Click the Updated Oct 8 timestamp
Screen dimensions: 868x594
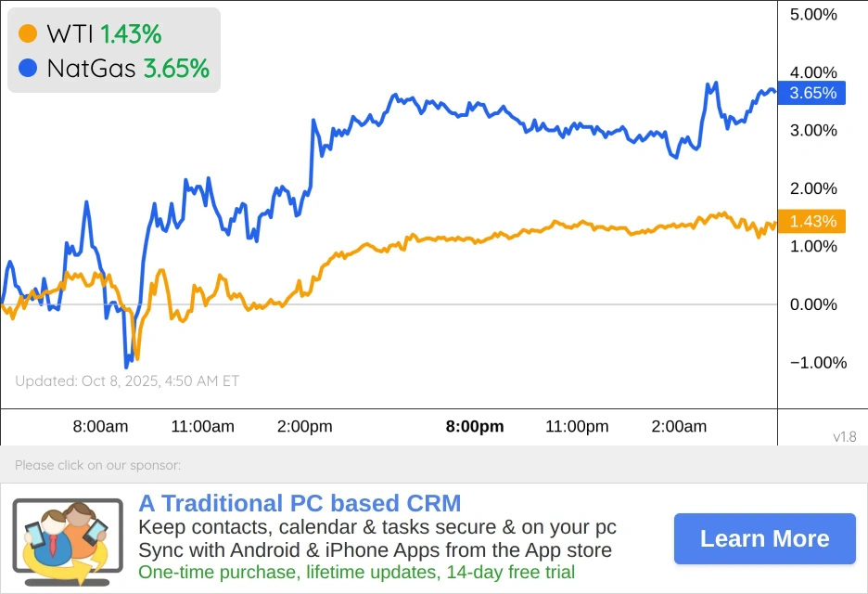(x=127, y=381)
